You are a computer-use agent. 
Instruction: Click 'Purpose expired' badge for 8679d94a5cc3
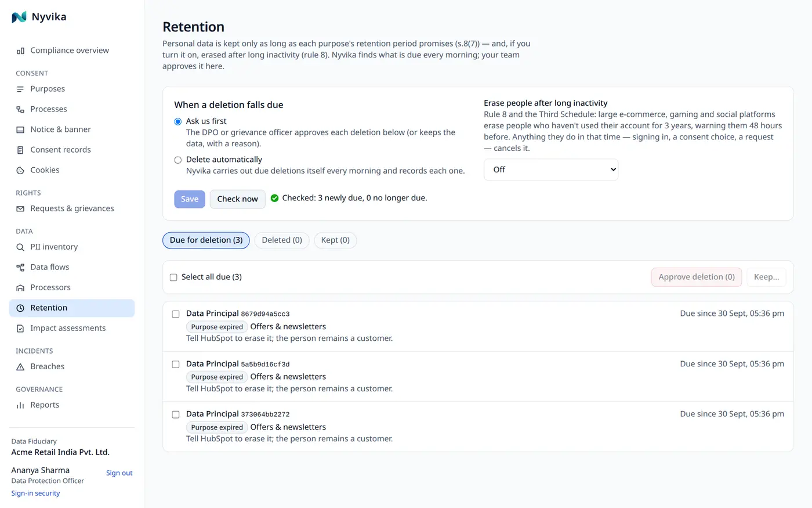pos(217,327)
